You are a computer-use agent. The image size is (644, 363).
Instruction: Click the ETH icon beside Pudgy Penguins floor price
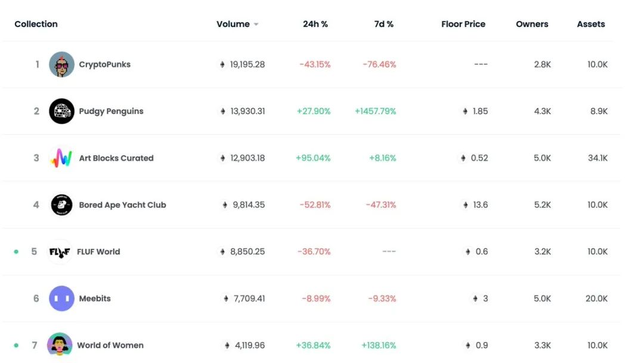tap(465, 111)
